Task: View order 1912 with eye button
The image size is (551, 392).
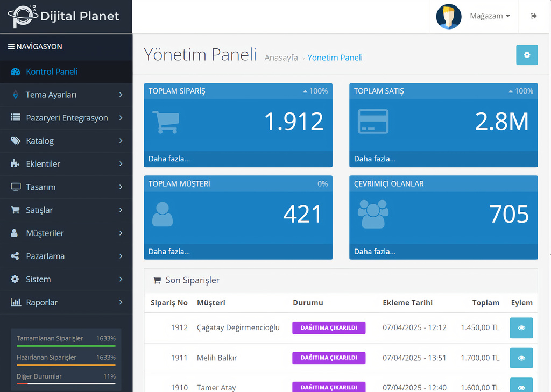Action: [521, 327]
